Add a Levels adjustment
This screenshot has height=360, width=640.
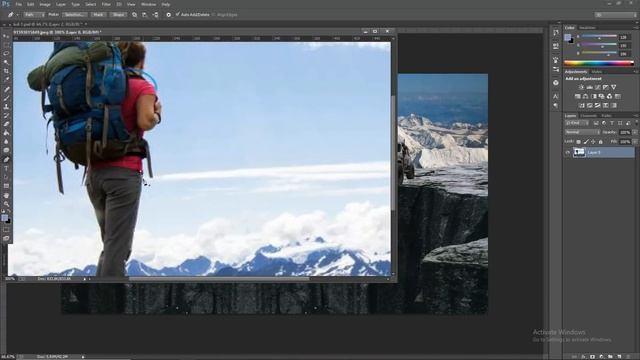(x=589, y=87)
